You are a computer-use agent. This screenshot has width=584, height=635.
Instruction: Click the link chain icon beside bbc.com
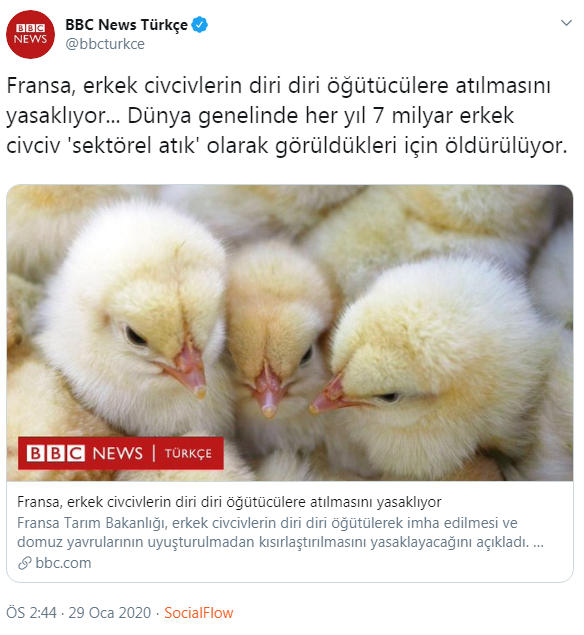pyautogui.click(x=25, y=563)
